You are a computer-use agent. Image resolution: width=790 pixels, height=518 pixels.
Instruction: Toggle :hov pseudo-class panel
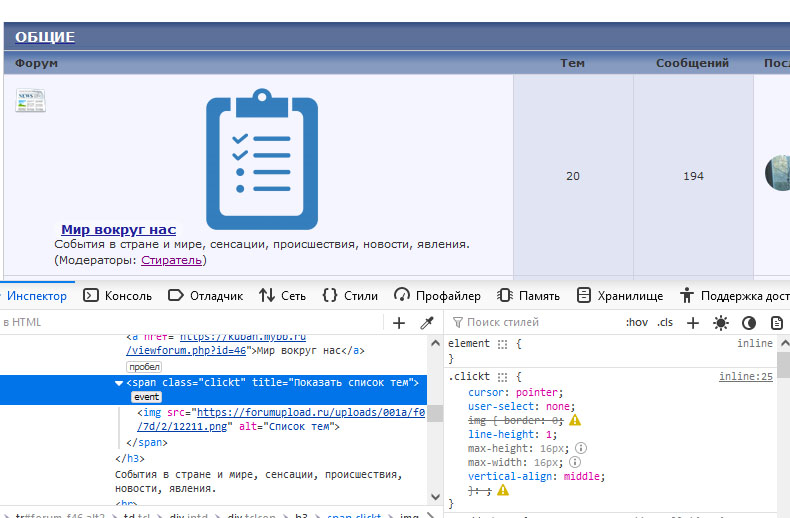[637, 322]
